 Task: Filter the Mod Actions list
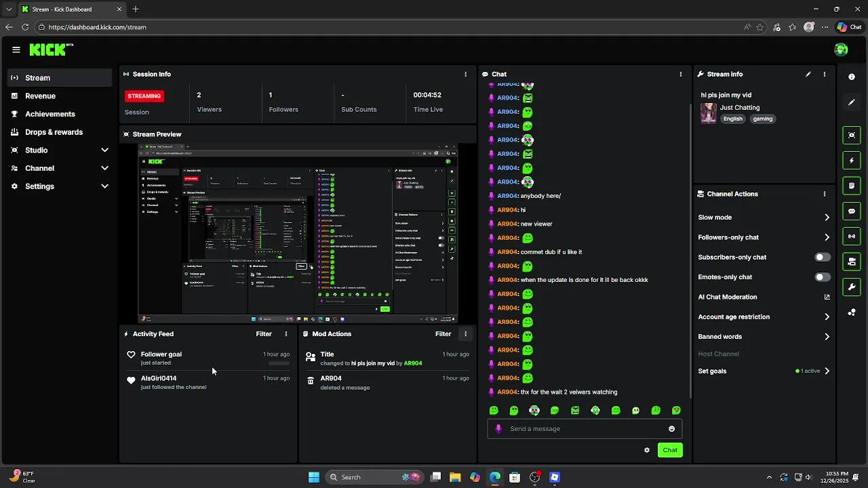(x=443, y=334)
